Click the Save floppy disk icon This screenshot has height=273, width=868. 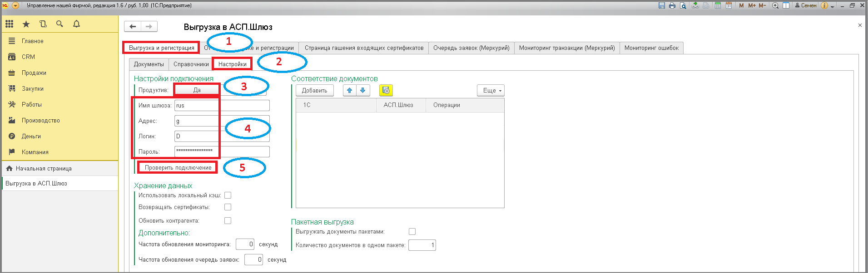coord(662,5)
